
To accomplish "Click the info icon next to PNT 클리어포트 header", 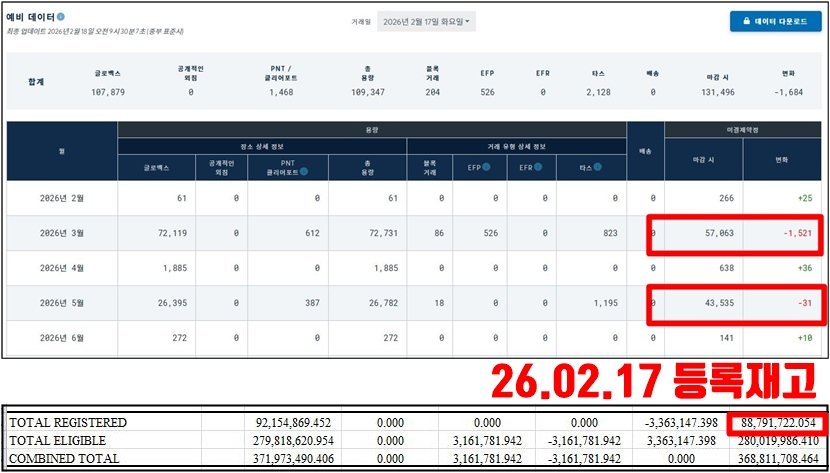I will [x=305, y=172].
